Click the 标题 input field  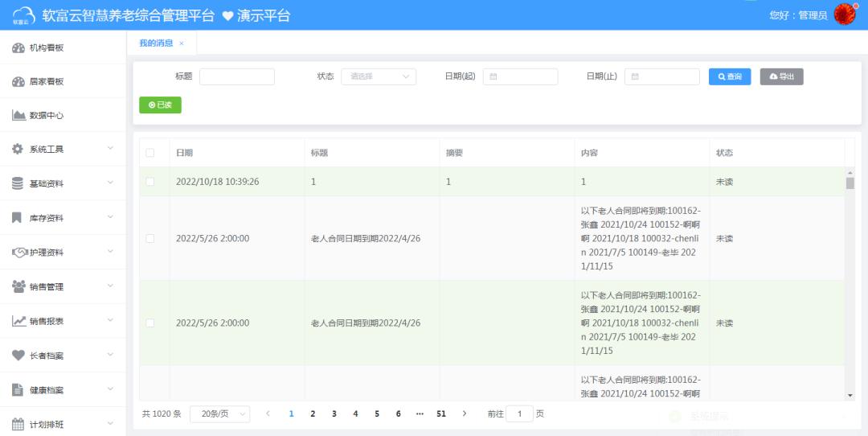click(237, 76)
